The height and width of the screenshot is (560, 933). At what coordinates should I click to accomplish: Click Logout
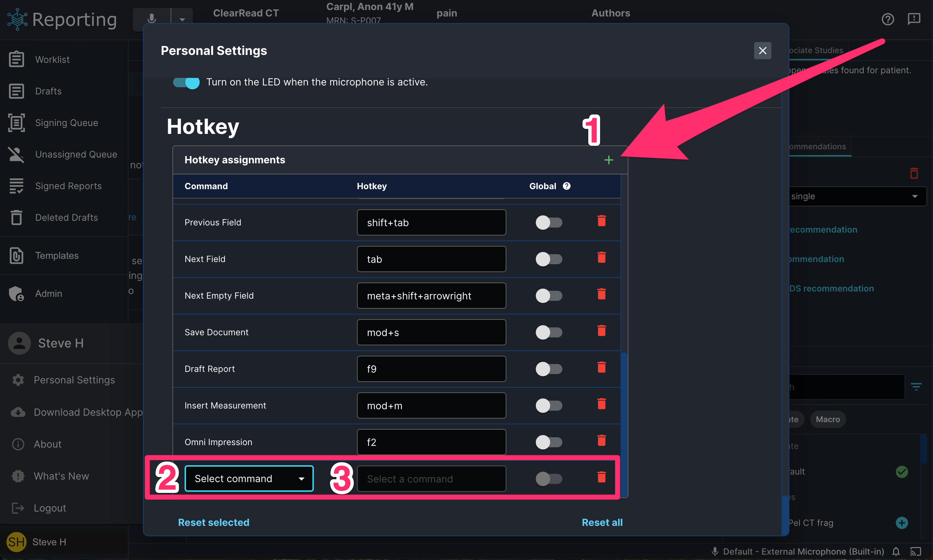pyautogui.click(x=50, y=508)
